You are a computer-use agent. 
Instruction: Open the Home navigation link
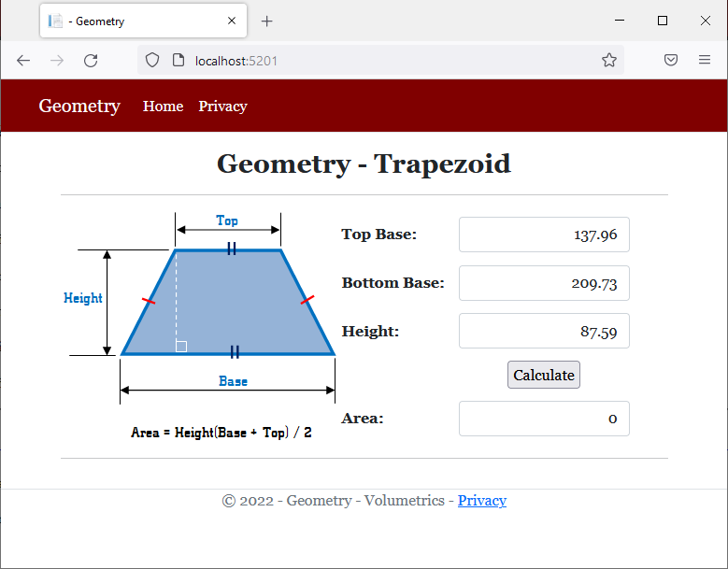click(163, 107)
